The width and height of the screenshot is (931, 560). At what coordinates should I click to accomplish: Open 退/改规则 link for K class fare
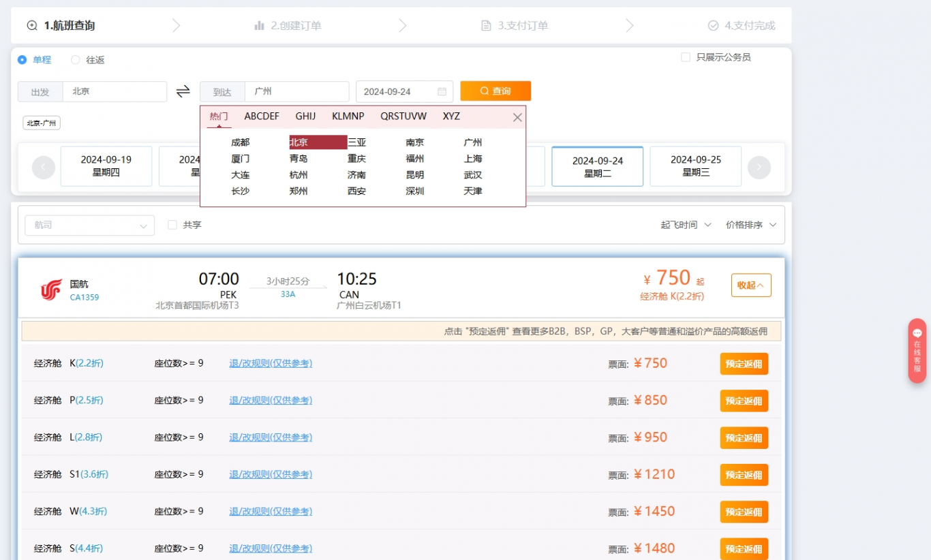(271, 363)
